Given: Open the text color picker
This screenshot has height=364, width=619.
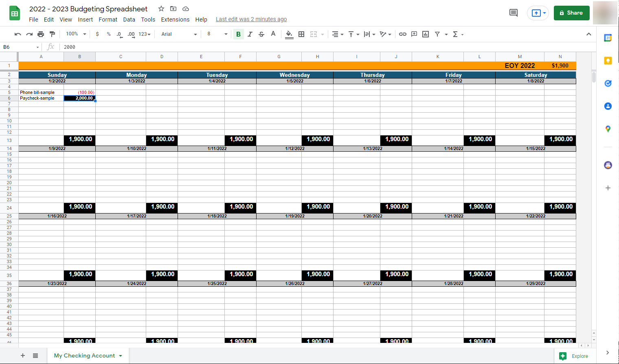Looking at the screenshot, I should tap(273, 34).
